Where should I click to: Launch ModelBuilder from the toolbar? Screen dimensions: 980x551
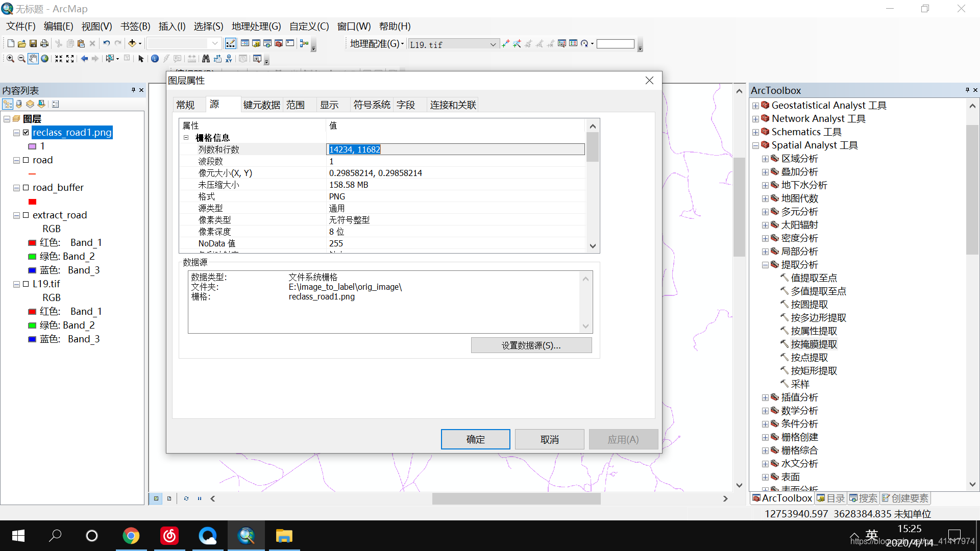(x=304, y=44)
